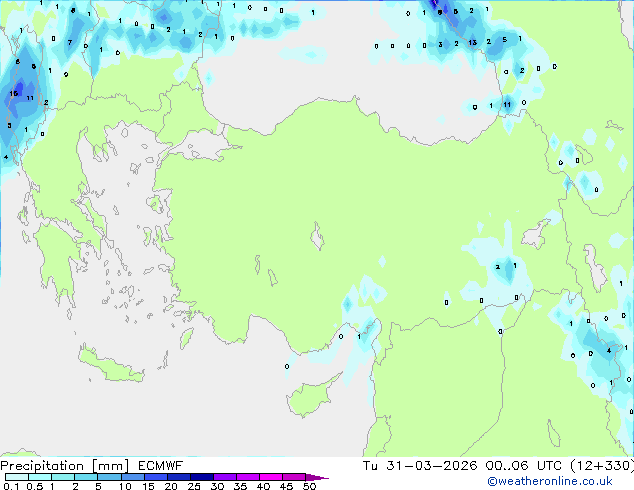Click the legend label "50"
634x490 pixels.
309,486
